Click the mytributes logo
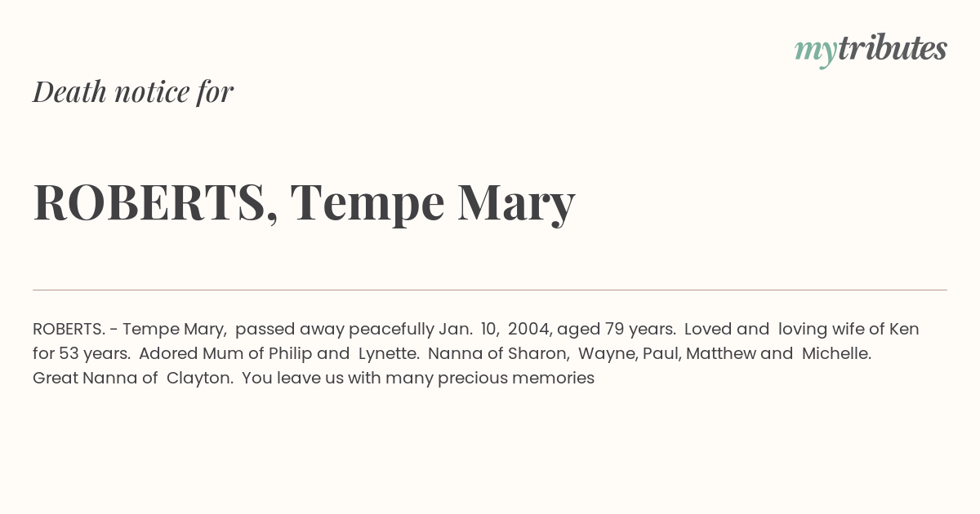 click(x=871, y=50)
